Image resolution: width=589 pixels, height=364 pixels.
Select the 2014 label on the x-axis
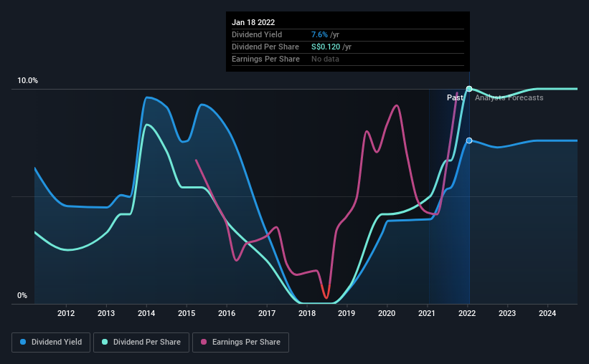pyautogui.click(x=146, y=313)
